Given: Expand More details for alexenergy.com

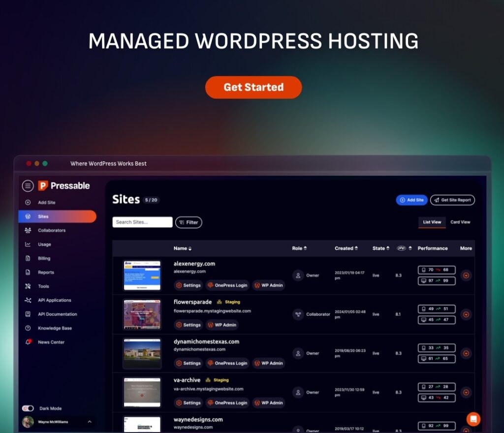Looking at the screenshot, I should 466,276.
